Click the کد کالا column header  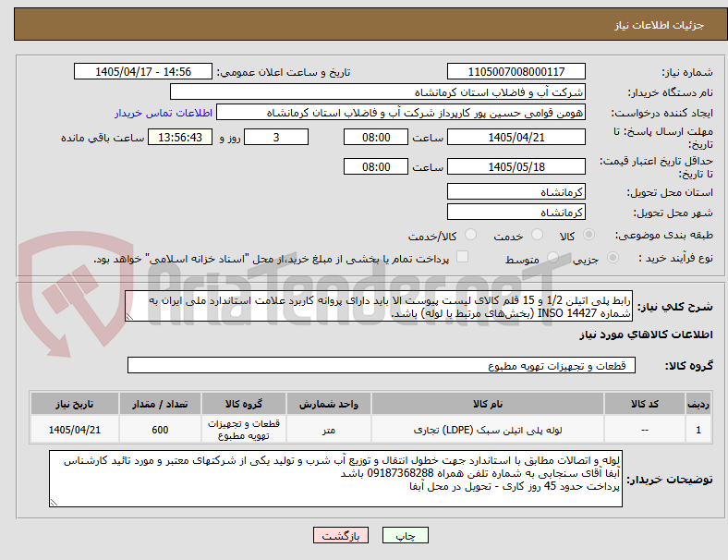[645, 404]
